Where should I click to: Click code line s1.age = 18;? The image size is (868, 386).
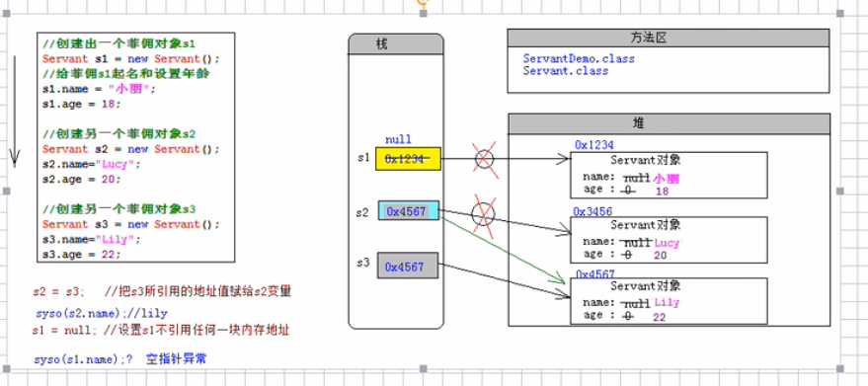pos(81,104)
